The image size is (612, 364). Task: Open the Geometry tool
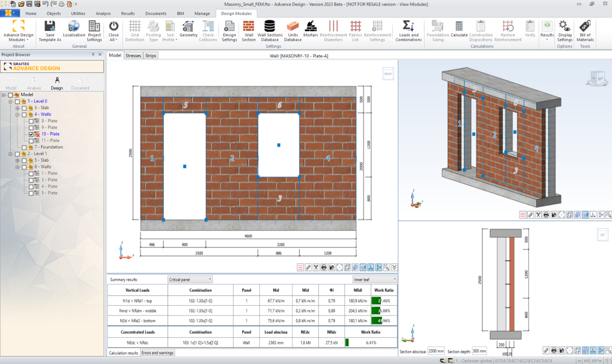click(x=188, y=29)
